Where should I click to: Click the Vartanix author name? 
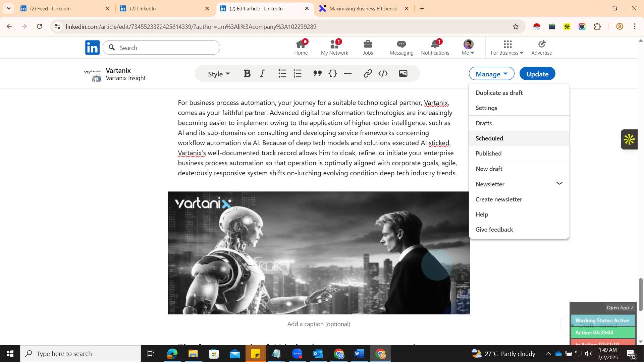pos(118,70)
